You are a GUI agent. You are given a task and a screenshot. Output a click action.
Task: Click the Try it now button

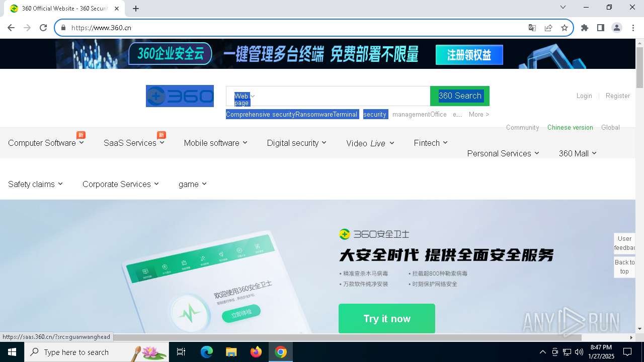click(387, 318)
